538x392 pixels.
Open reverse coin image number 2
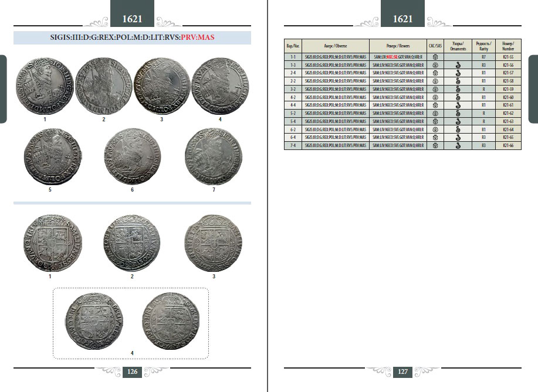coord(133,244)
